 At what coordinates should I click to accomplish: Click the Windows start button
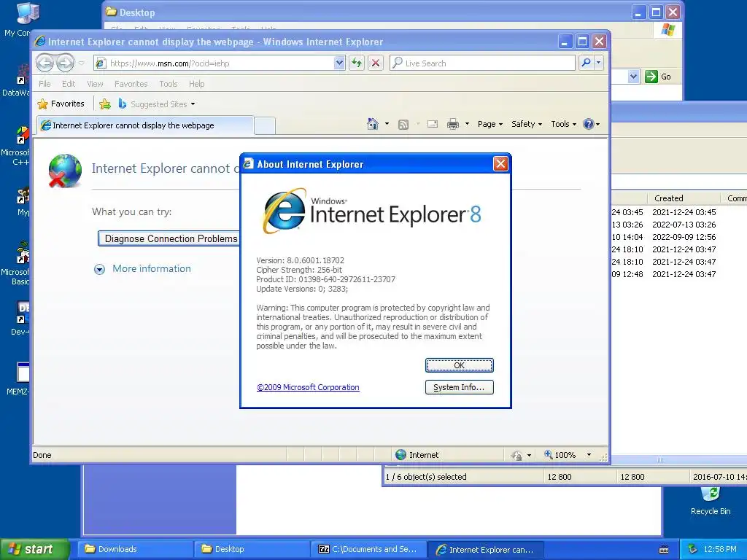click(34, 549)
